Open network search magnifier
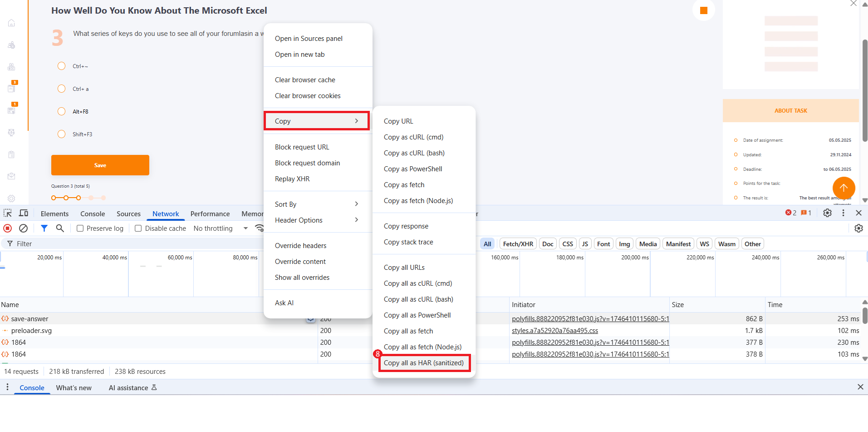This screenshot has width=868, height=432. [x=60, y=228]
